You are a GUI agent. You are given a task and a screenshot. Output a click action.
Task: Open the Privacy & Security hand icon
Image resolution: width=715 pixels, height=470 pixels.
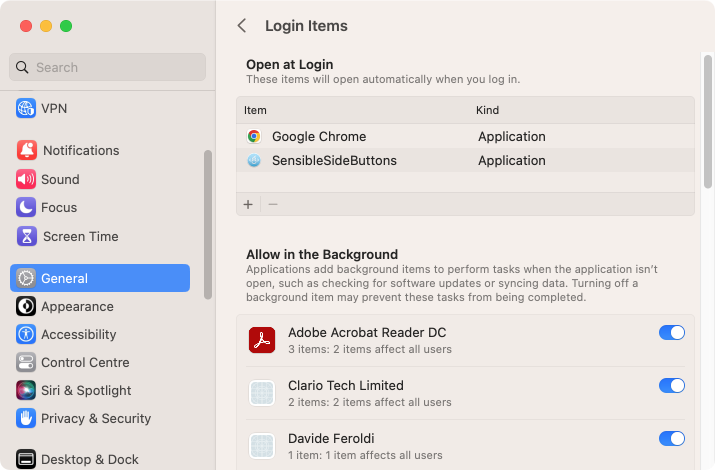[x=26, y=418]
